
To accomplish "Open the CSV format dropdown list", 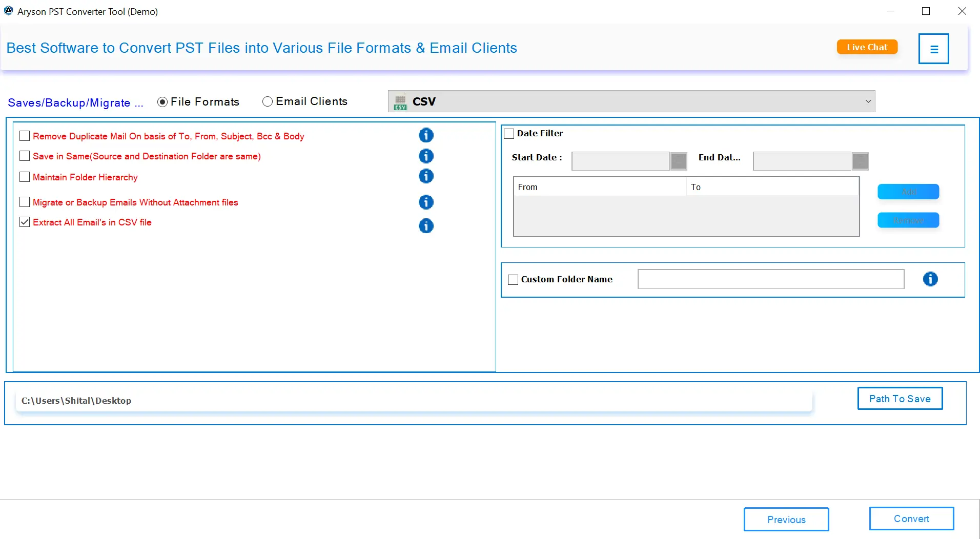I will coord(868,101).
